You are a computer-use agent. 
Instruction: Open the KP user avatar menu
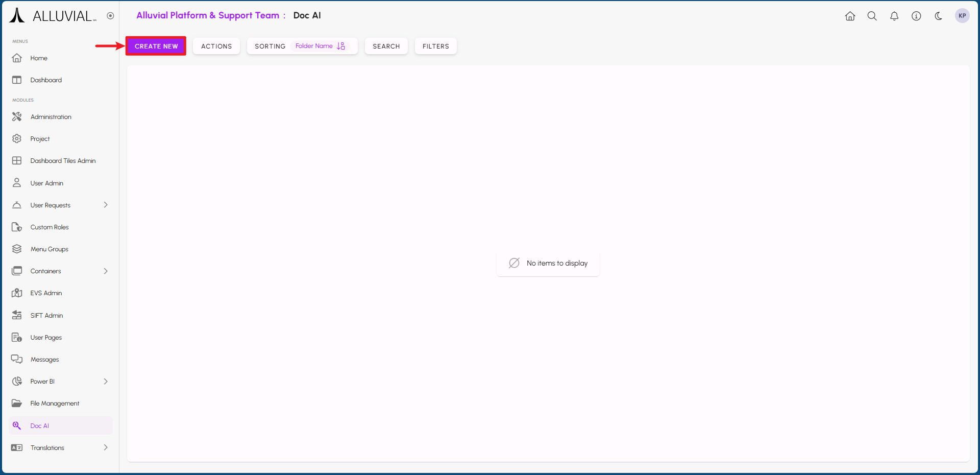962,16
